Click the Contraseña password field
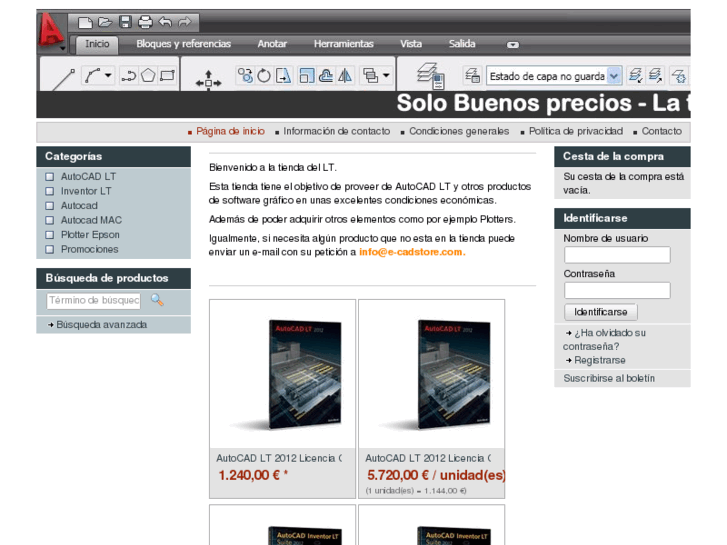727x545 pixels. coord(617,290)
